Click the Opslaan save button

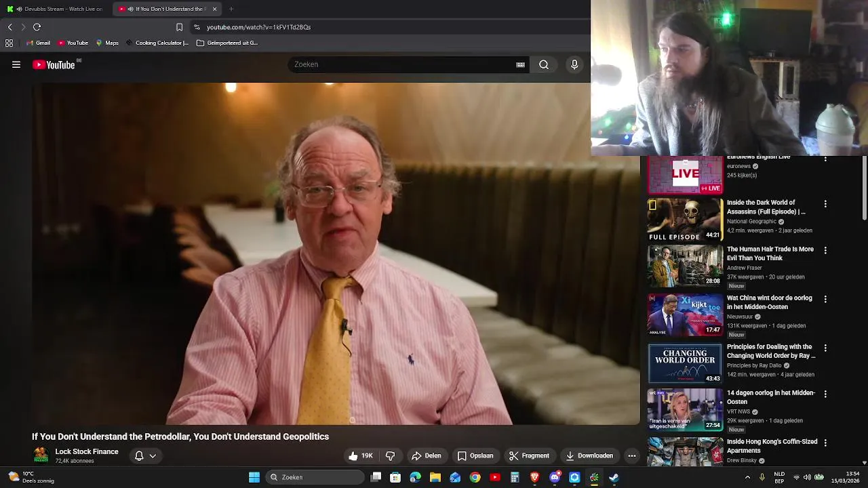pyautogui.click(x=475, y=456)
